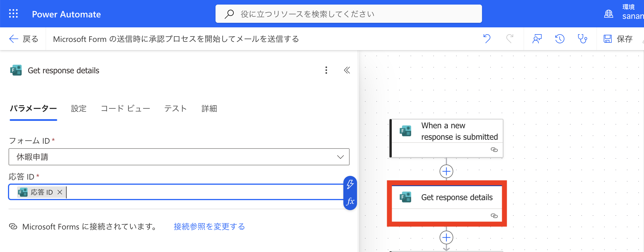Open the app launcher waffle menu
This screenshot has width=644, height=252.
pos(13,14)
